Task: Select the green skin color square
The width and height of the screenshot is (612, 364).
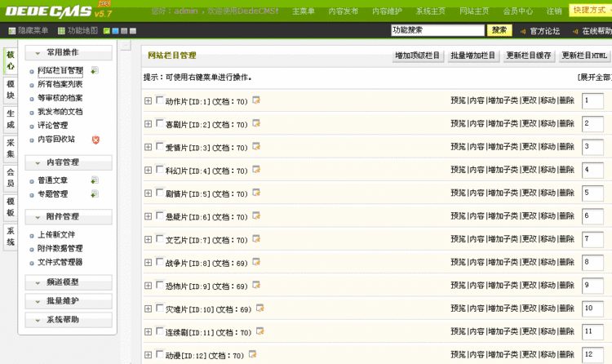Action: click(106, 31)
